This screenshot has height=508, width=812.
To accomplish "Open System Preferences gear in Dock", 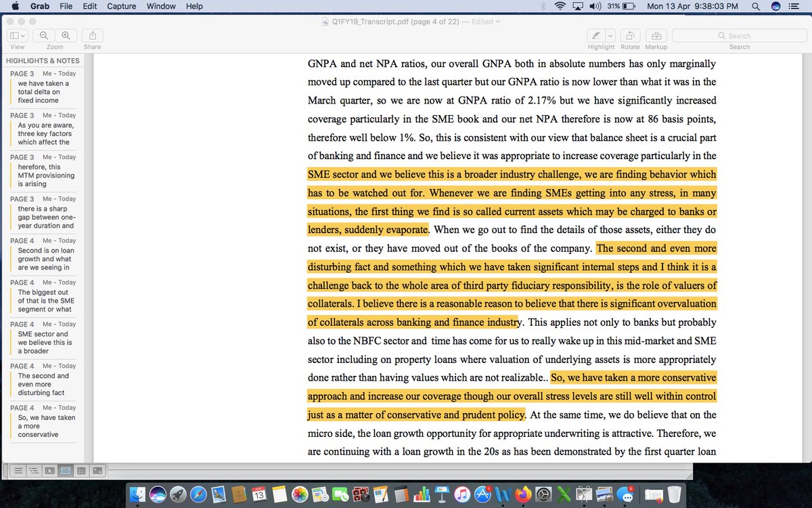I will pyautogui.click(x=544, y=494).
